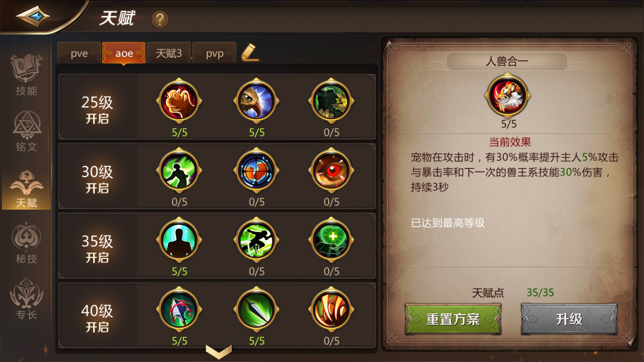Open the question mark help icon

(x=160, y=20)
